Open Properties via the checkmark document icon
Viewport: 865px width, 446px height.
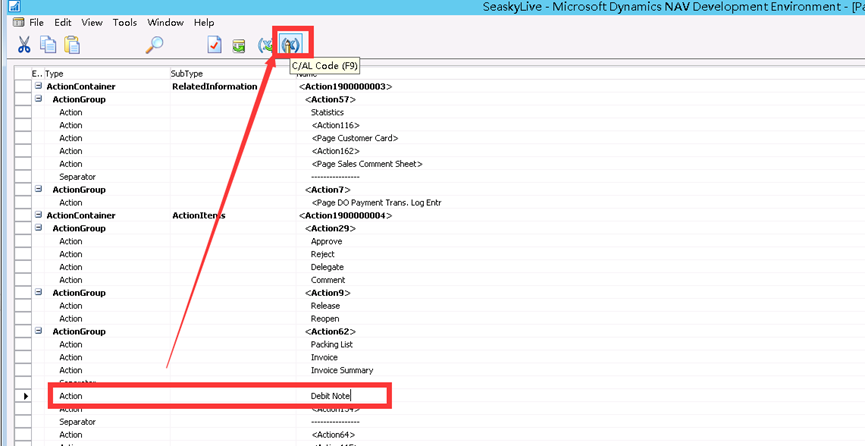pyautogui.click(x=215, y=45)
